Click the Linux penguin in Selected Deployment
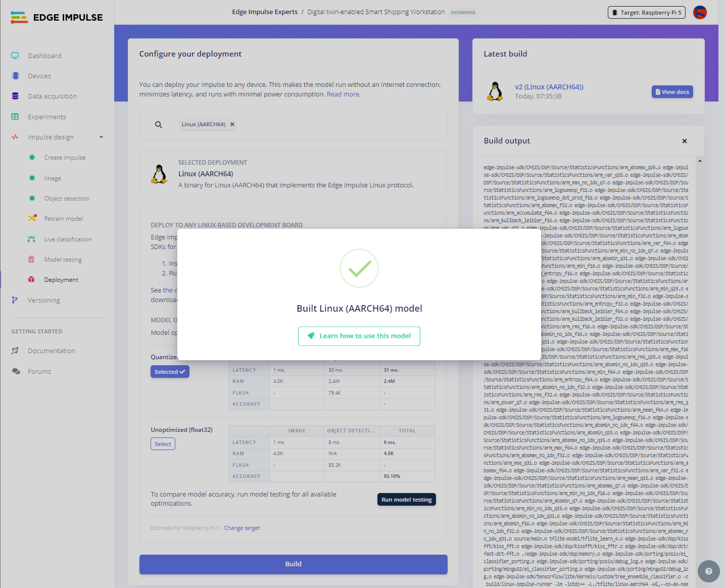 coord(160,174)
